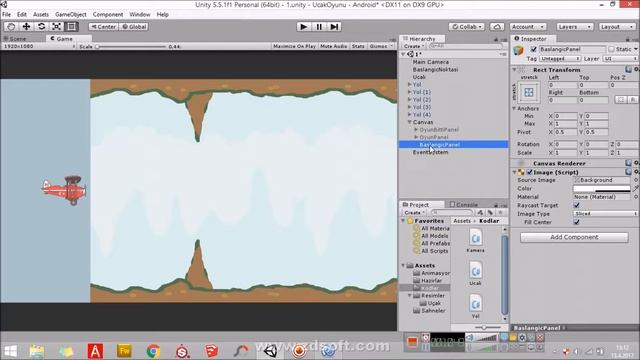Click blueprint mode button in Rect Transform

click(621, 100)
